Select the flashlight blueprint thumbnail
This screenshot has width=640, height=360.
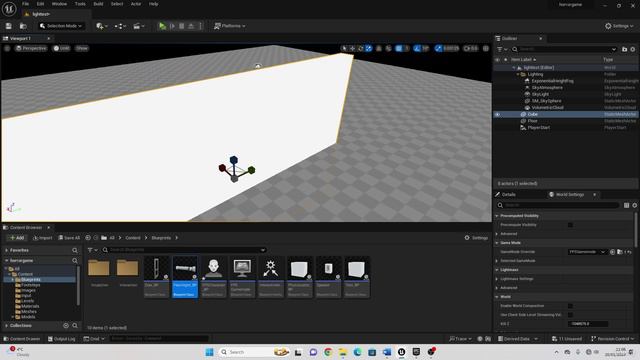pos(185,277)
